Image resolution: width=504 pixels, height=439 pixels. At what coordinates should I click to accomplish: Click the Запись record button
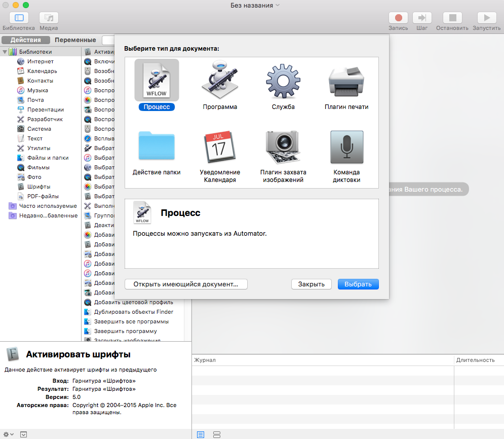tap(398, 18)
